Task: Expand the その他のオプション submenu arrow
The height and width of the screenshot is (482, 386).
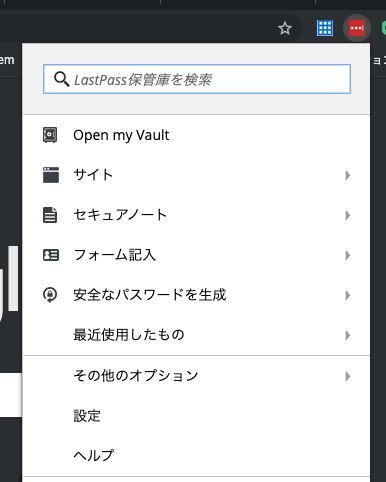Action: click(x=348, y=376)
